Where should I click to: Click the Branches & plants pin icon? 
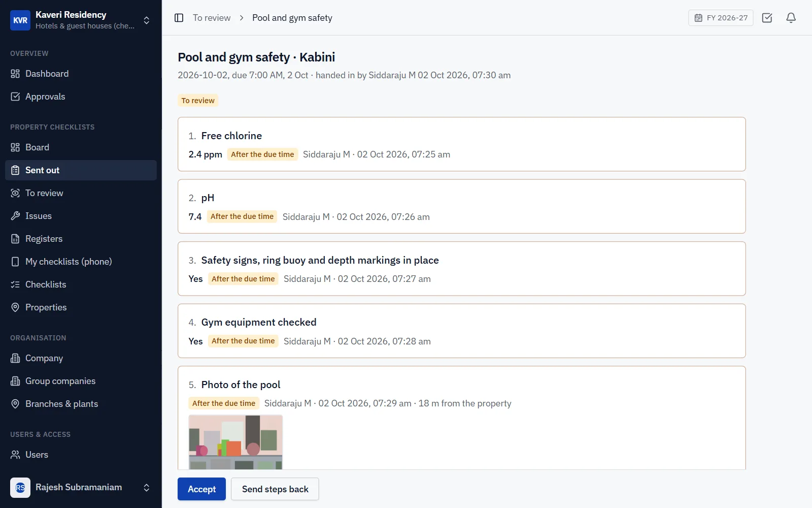(15, 404)
